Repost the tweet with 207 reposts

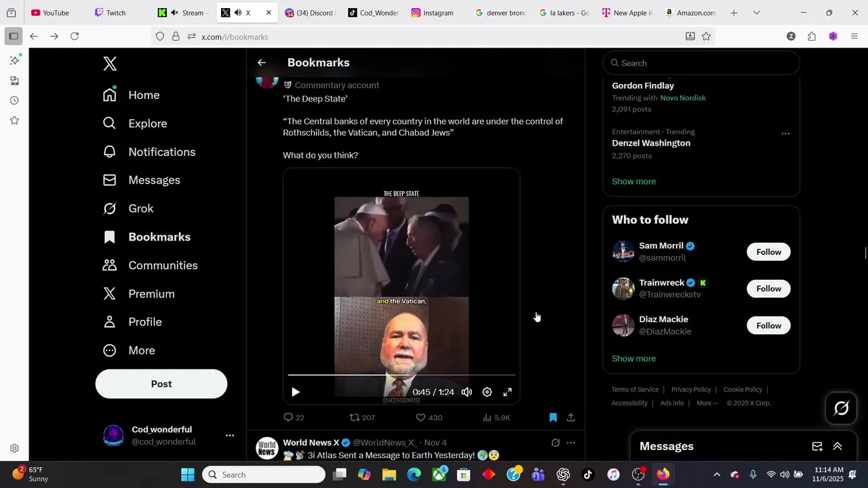pos(362,418)
